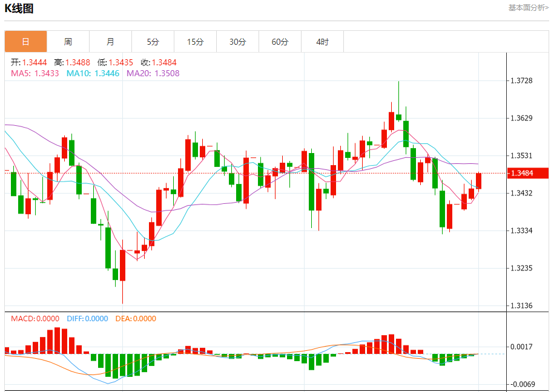Viewport: 551px width, 392px height.
Task: Switch to the 日 (daily) chart tab
Action: point(25,42)
